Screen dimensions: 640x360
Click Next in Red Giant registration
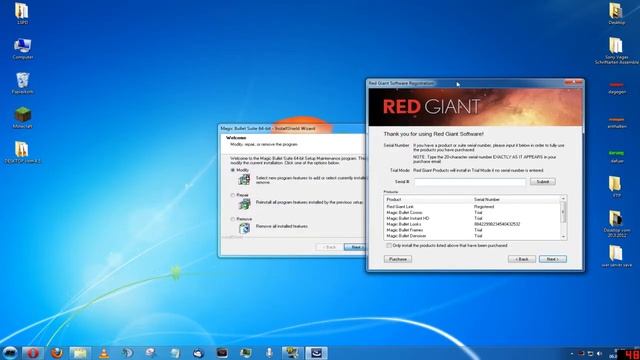coord(553,259)
